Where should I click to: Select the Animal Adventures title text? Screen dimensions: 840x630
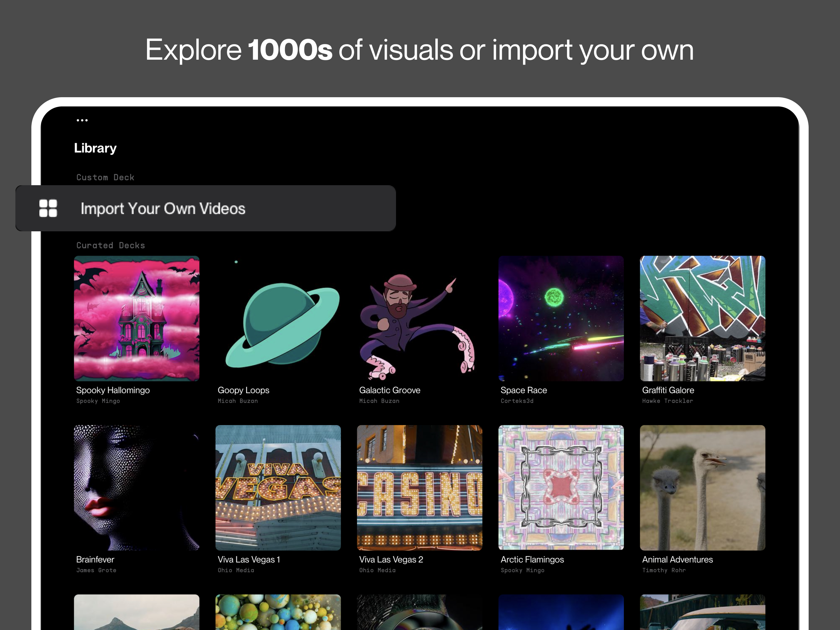[x=677, y=559]
